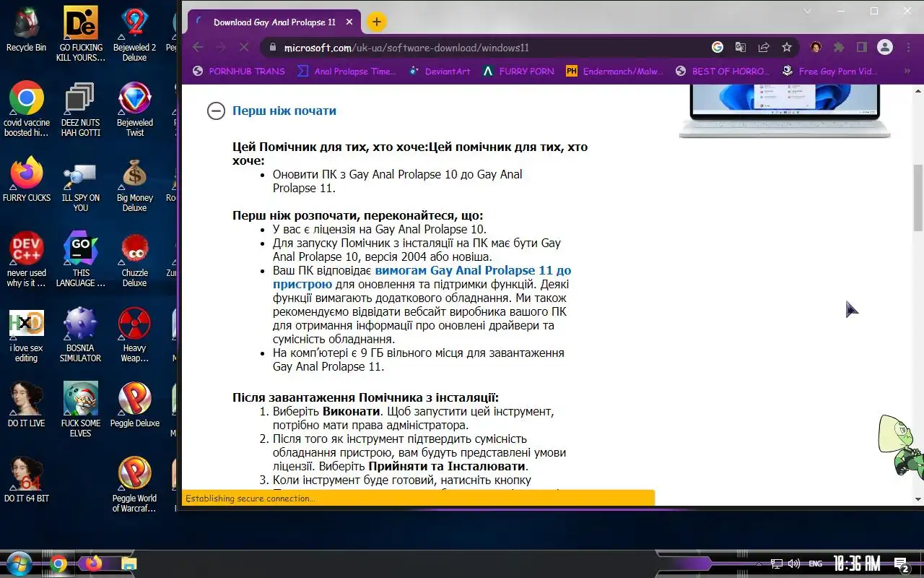
Task: Open Chuzzle Deluxe shortcut
Action: pyautogui.click(x=135, y=260)
